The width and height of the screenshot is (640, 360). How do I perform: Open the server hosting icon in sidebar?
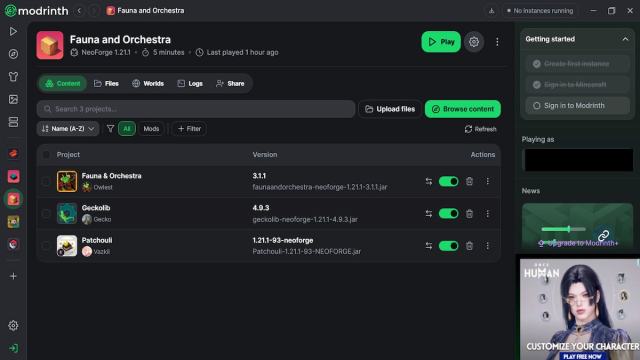tap(13, 122)
